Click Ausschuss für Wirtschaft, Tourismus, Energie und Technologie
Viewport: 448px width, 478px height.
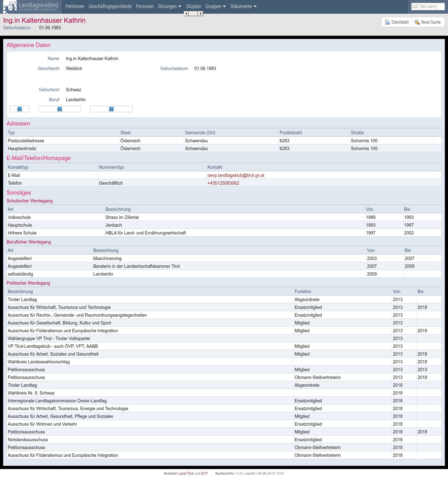click(x=68, y=409)
